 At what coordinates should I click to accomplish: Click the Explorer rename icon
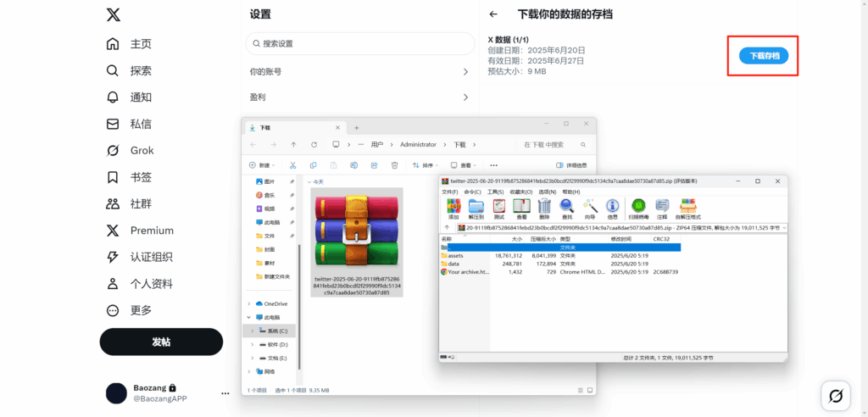[x=353, y=165]
